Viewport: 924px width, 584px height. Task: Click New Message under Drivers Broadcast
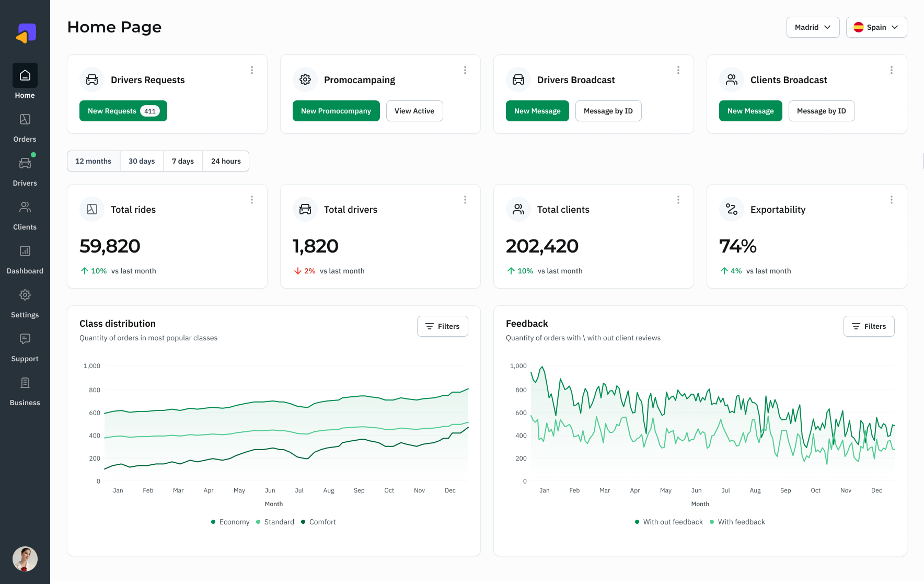point(537,111)
